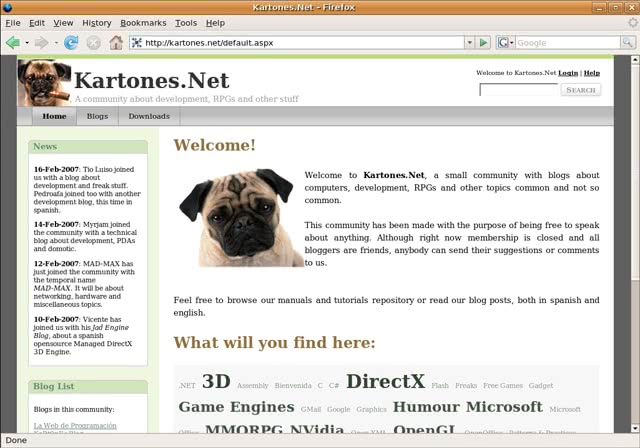Click the Flash tag

tap(440, 386)
